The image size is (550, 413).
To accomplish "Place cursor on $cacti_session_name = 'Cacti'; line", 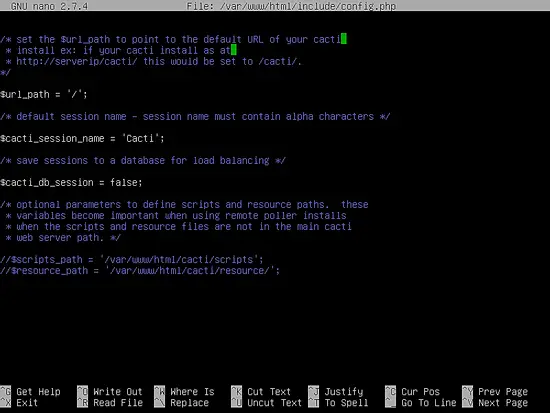I will pos(82,138).
